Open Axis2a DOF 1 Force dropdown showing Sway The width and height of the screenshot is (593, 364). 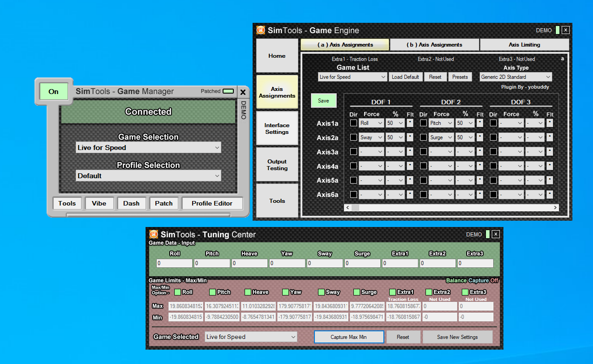click(371, 137)
